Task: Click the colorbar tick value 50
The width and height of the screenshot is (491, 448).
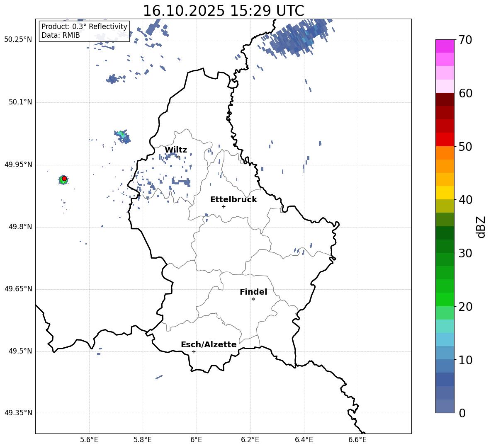Action: [466, 146]
